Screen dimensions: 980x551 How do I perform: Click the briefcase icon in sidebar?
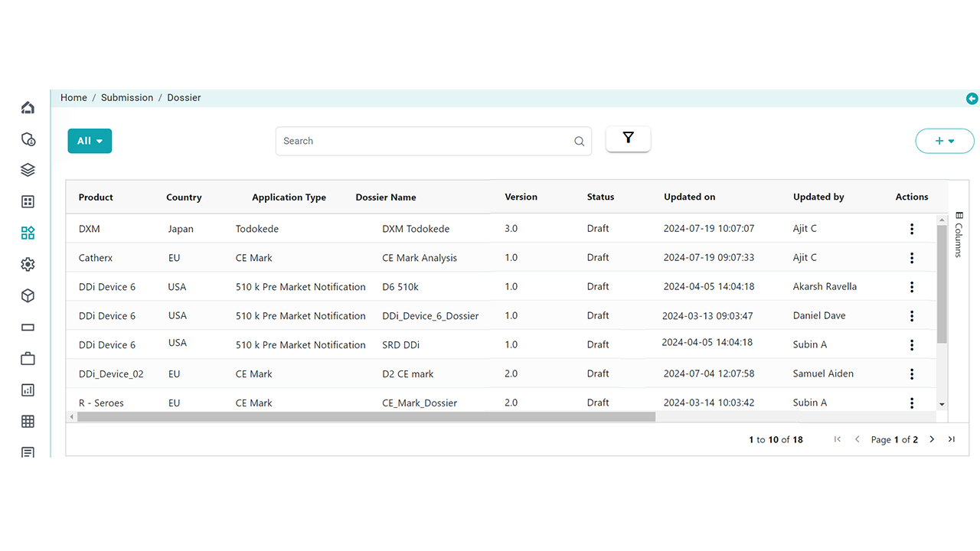point(28,359)
